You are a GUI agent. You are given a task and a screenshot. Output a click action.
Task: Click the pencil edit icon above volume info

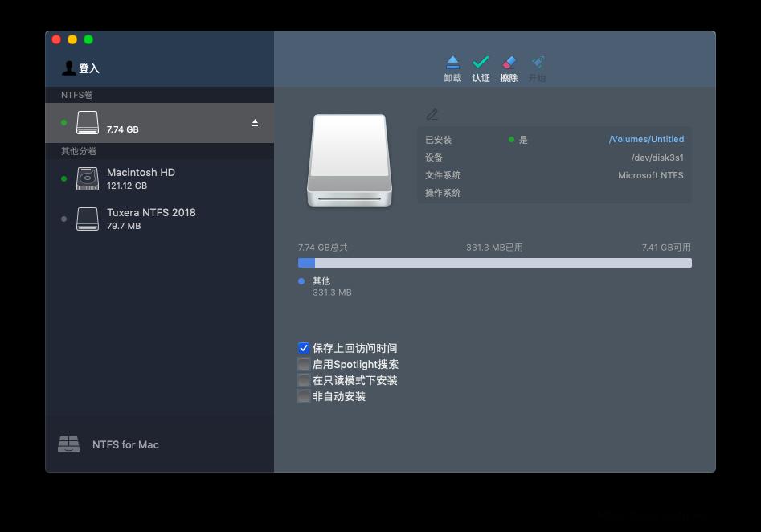pos(432,114)
